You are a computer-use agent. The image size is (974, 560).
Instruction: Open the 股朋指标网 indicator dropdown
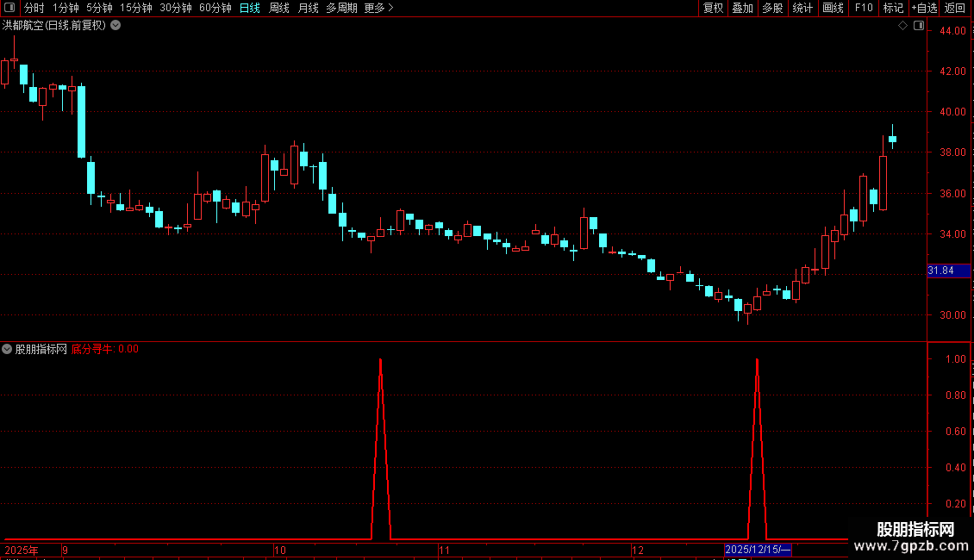pyautogui.click(x=7, y=349)
